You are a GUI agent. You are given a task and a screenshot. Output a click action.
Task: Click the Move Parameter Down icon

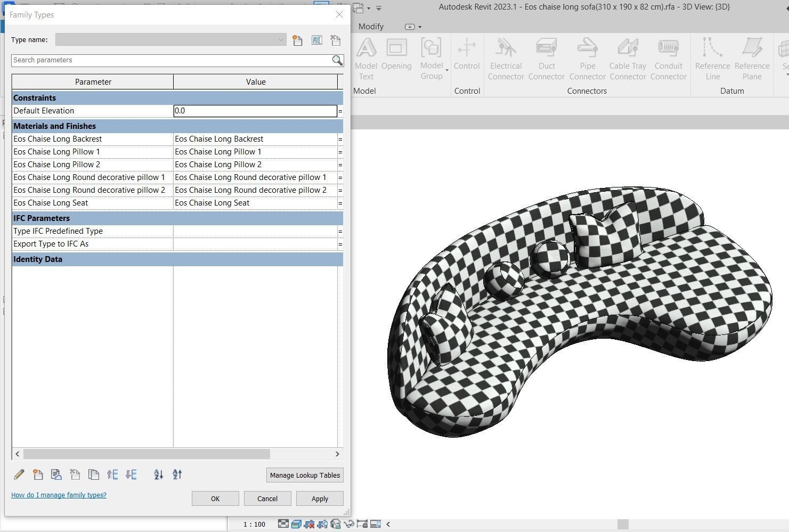pos(131,474)
